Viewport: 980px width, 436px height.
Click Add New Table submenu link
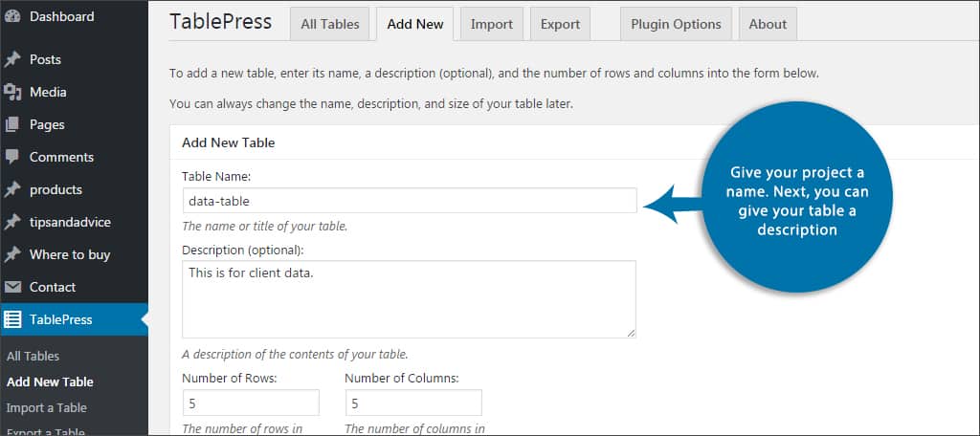50,382
